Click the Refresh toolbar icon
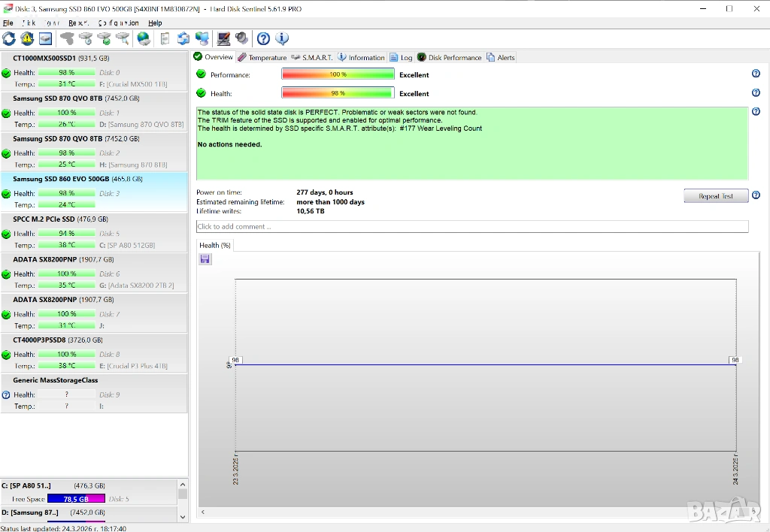 (x=9, y=38)
